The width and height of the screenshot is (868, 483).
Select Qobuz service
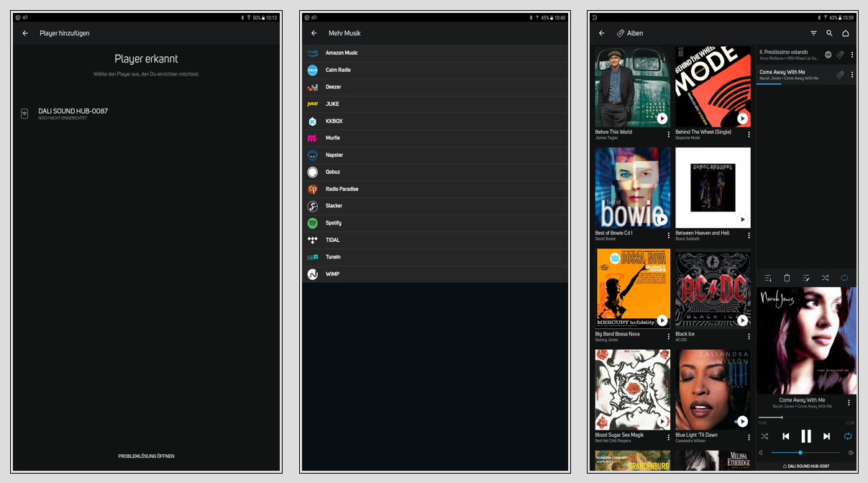click(x=435, y=172)
